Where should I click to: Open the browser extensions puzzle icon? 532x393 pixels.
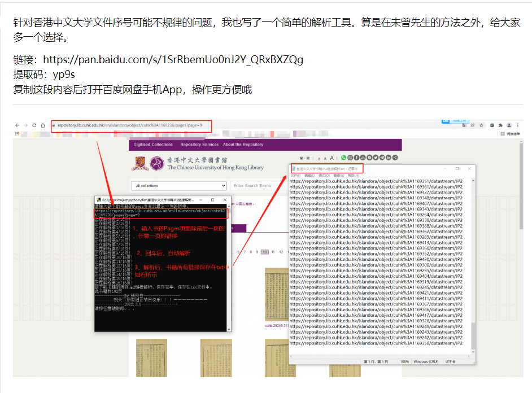point(500,125)
